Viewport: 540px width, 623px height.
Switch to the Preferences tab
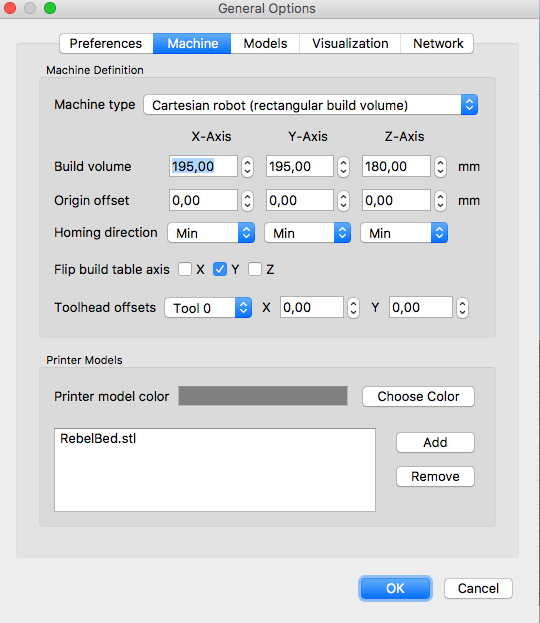pyautogui.click(x=106, y=43)
